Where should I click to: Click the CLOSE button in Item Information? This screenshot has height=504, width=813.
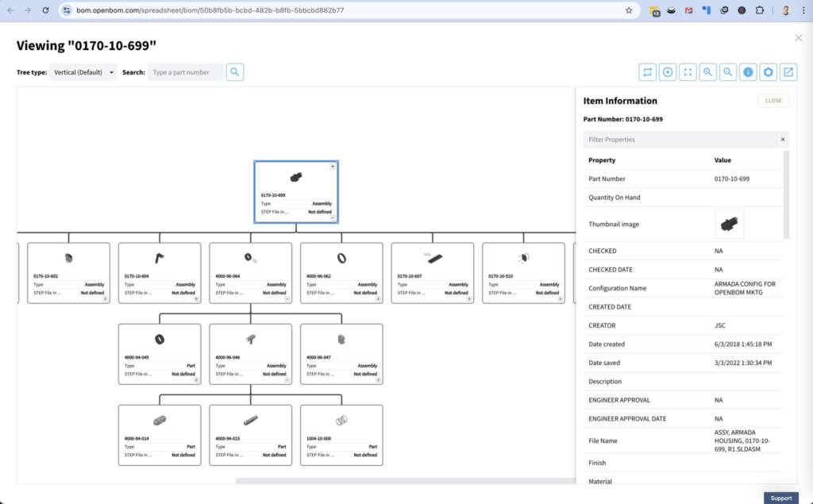(x=773, y=101)
